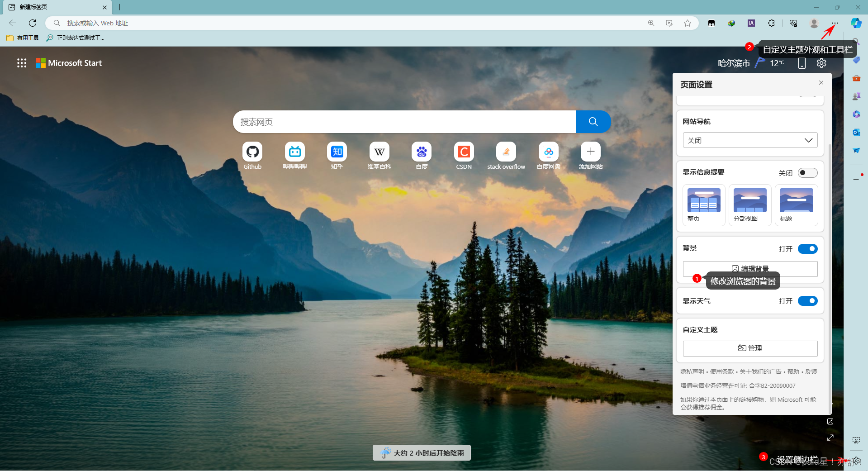Open the paper plane Drop icon in sidebar

coord(856,150)
